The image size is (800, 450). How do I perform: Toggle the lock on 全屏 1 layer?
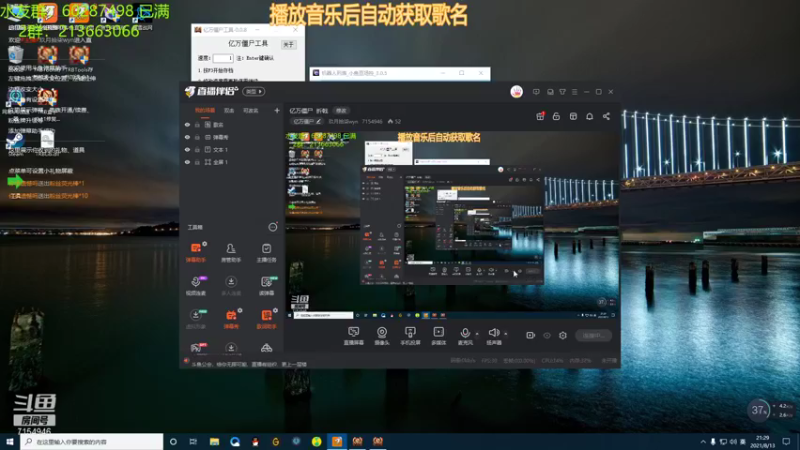[x=197, y=162]
